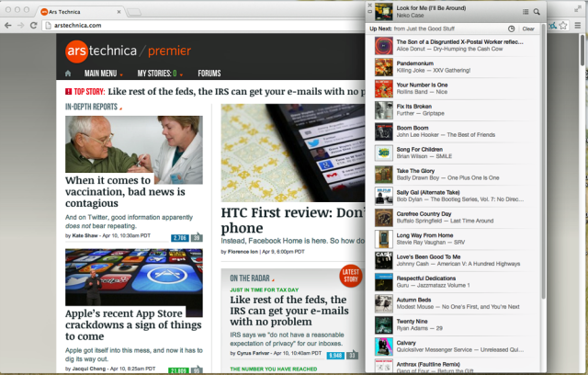Open a new tab in Chrome
This screenshot has height=375, width=588.
click(134, 12)
